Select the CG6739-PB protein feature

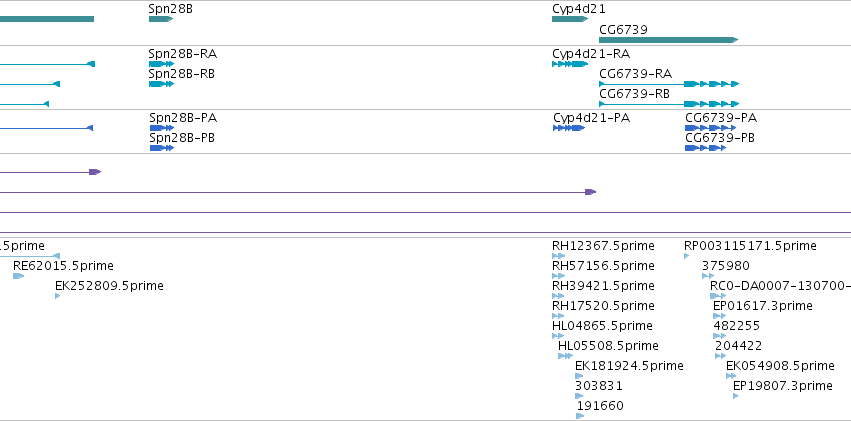[705, 148]
